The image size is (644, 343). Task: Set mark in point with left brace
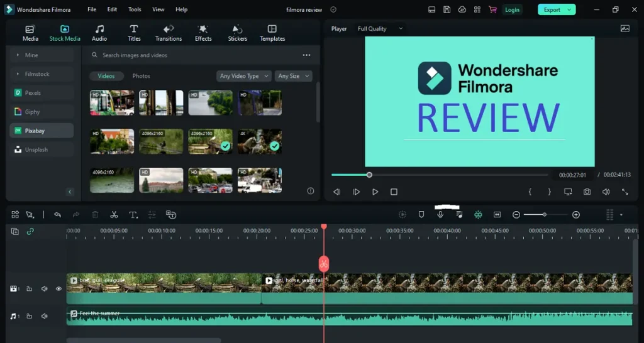(530, 192)
